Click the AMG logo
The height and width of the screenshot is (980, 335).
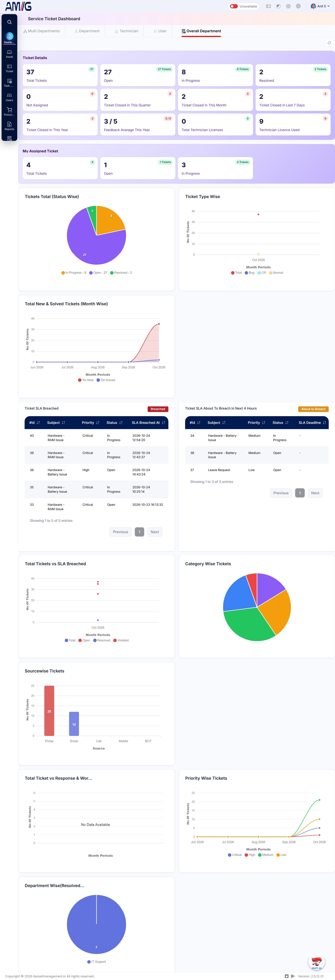pos(18,6)
